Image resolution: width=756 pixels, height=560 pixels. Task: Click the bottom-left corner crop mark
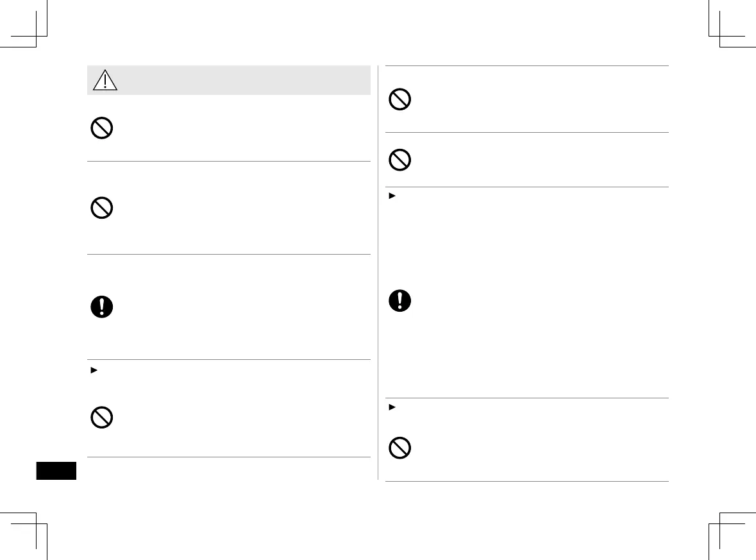click(x=37, y=523)
